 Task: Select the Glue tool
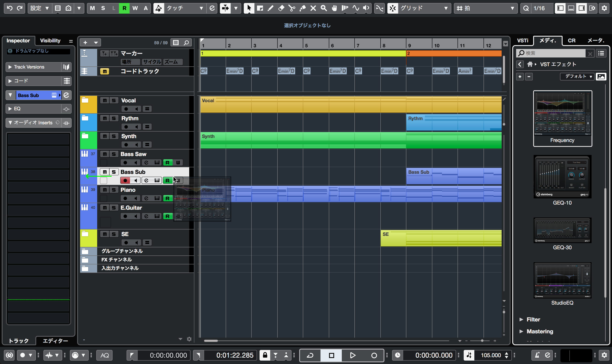(x=302, y=8)
